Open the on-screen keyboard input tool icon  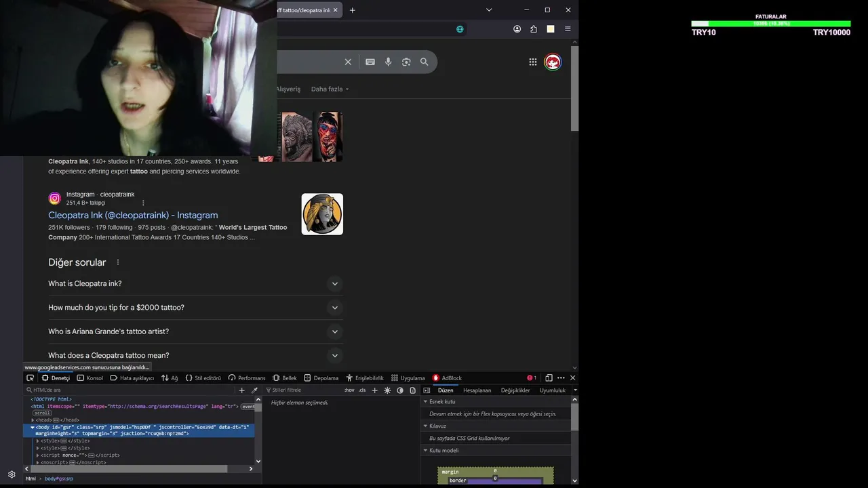coord(370,62)
